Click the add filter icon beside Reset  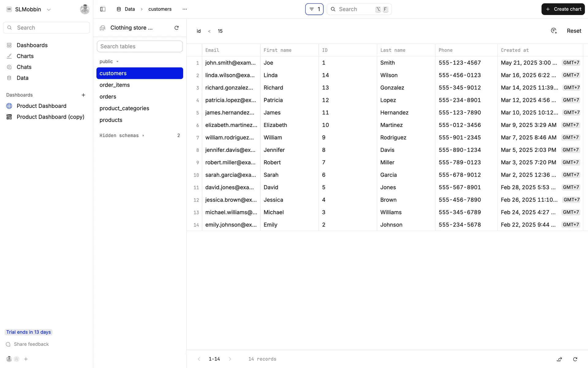pyautogui.click(x=554, y=31)
